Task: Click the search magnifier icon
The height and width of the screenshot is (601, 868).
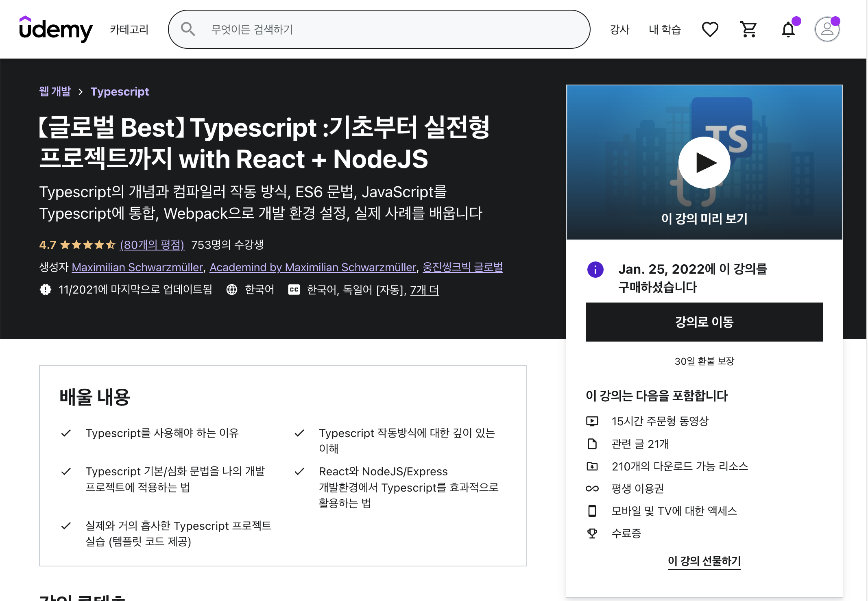Action: [188, 29]
